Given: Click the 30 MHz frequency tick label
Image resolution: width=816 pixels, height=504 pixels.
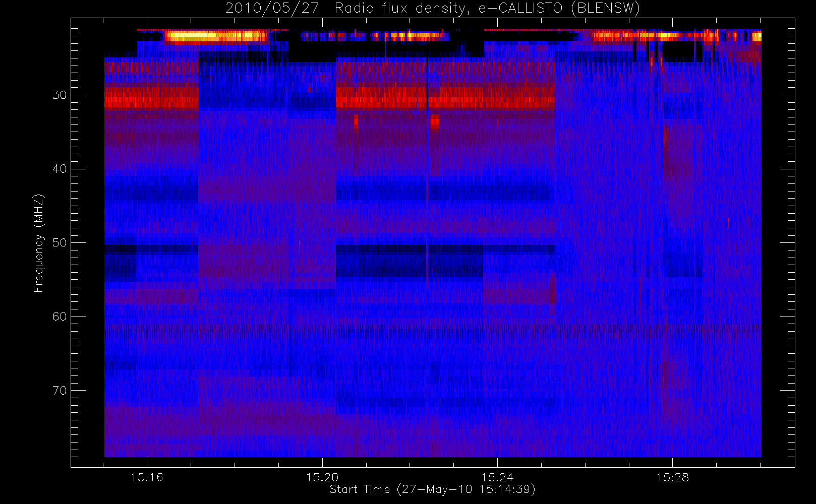Looking at the screenshot, I should pyautogui.click(x=60, y=95).
